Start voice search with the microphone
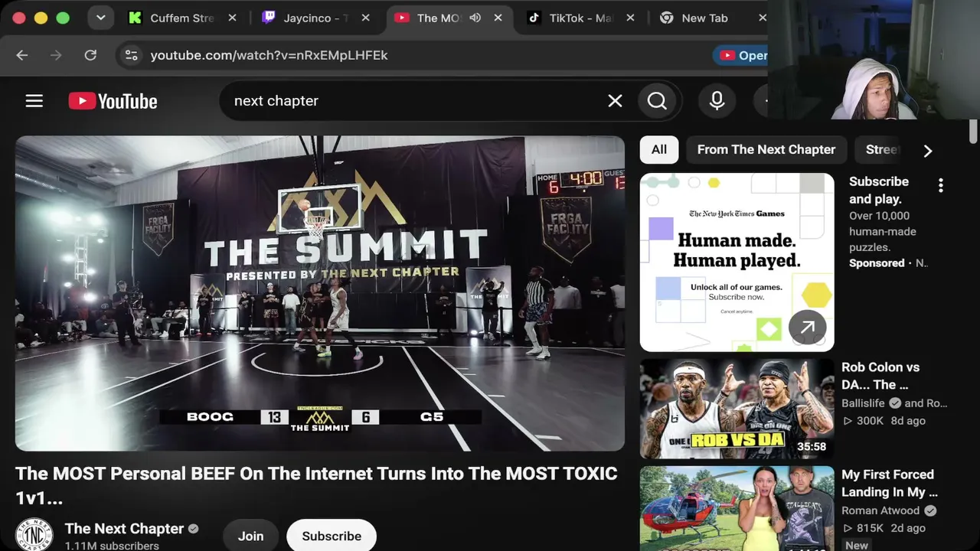The height and width of the screenshot is (551, 980). point(717,101)
